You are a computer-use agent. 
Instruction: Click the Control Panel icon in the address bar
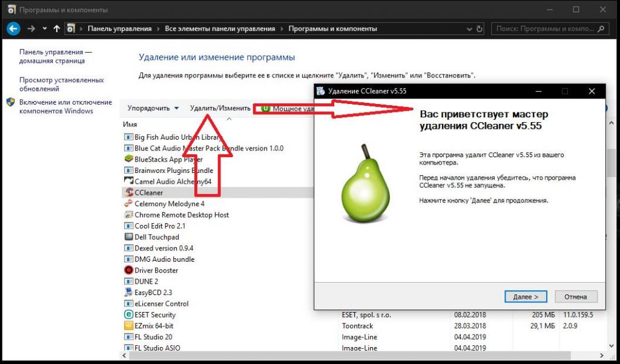point(71,28)
